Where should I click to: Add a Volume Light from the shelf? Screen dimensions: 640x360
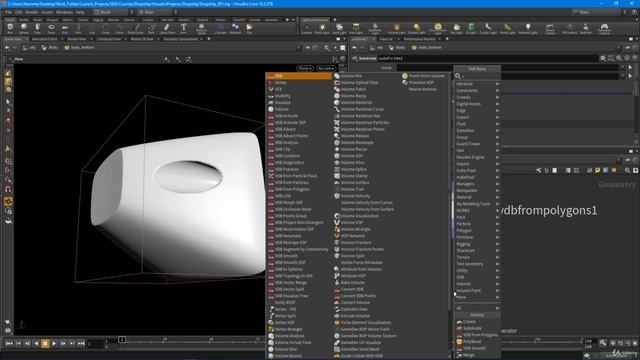[396, 29]
